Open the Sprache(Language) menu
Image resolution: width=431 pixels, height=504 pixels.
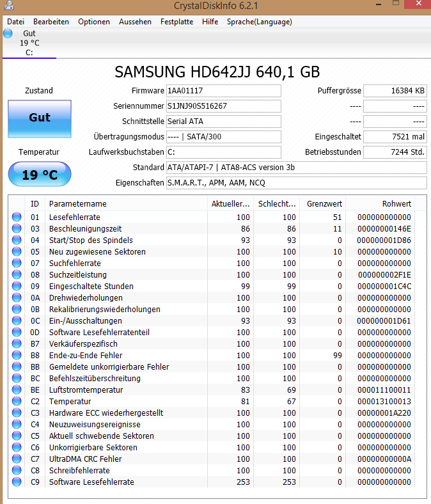coord(260,22)
